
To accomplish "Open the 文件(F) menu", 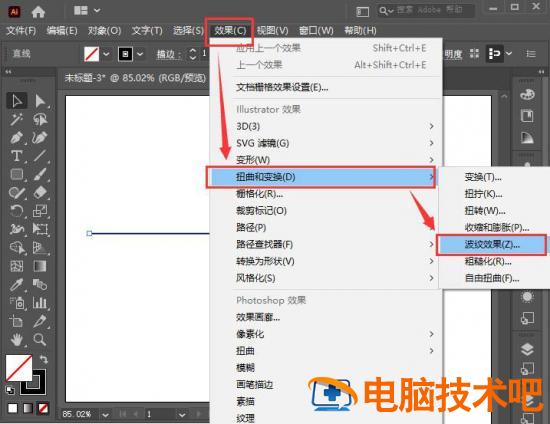I will (21, 31).
